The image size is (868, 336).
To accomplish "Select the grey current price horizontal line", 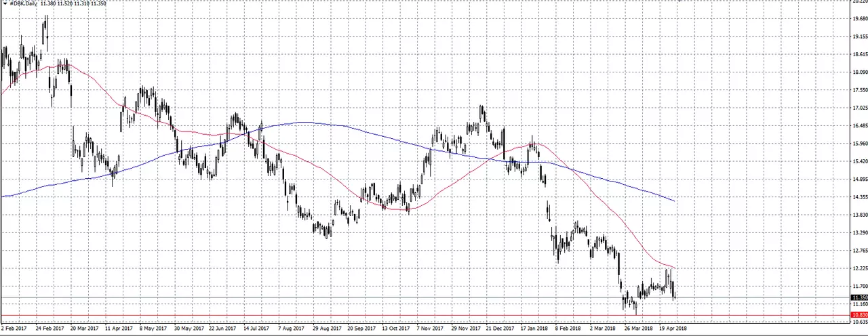I will pos(425,297).
